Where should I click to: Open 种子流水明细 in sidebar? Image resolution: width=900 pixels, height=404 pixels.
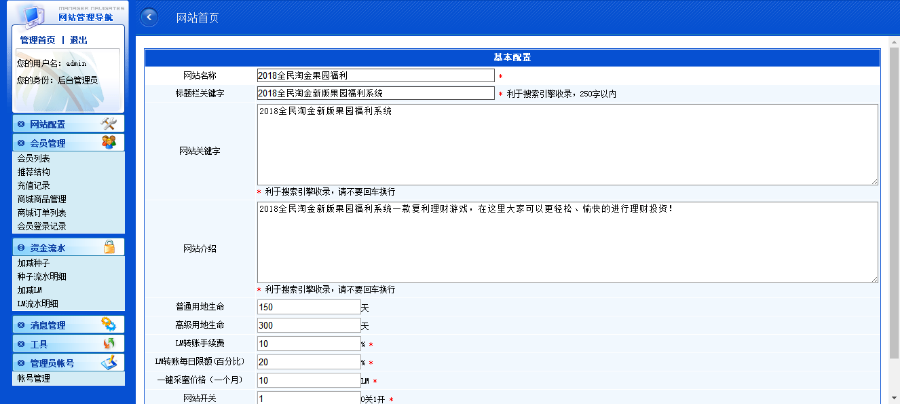pyautogui.click(x=42, y=277)
